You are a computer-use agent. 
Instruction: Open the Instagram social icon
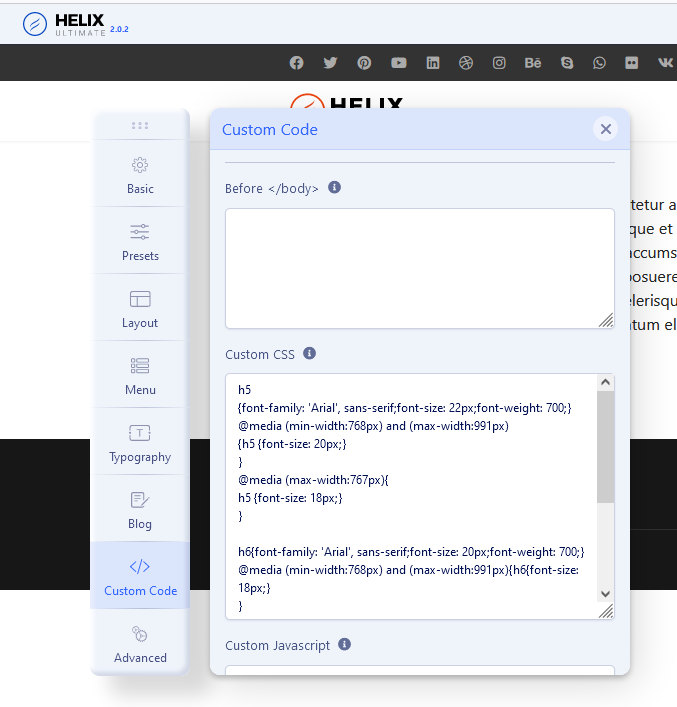tap(499, 63)
